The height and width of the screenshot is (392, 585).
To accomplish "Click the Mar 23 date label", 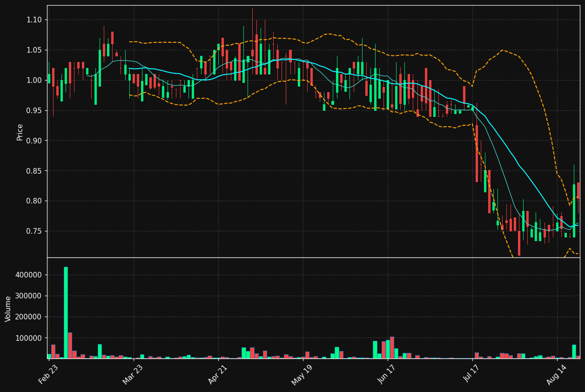I will [133, 375].
